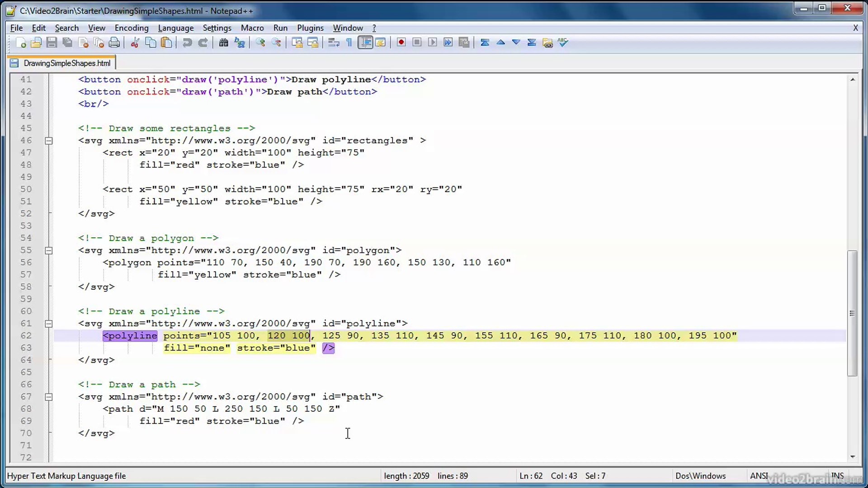Create a new file with the New icon
Screen dimensions: 868x488
click(x=21, y=42)
